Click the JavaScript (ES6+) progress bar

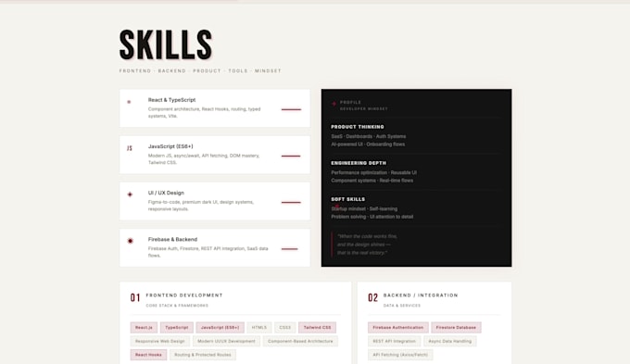[291, 156]
